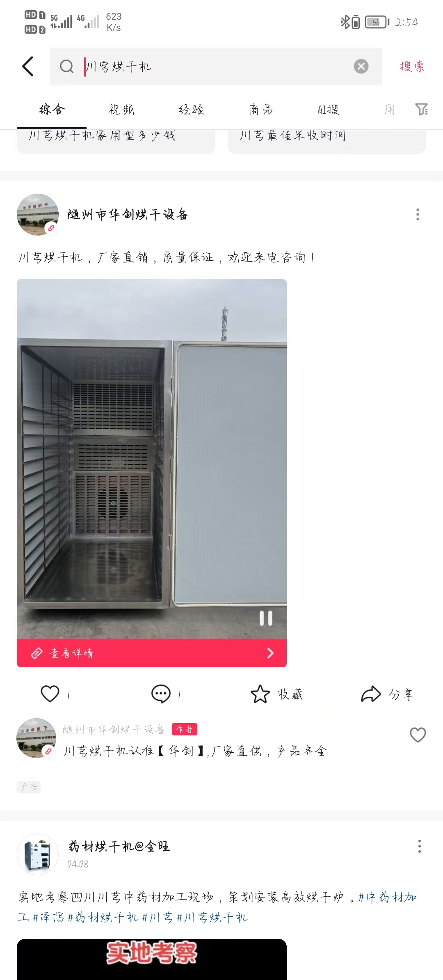Tap the red 搜索 button
This screenshot has width=443, height=980.
click(x=412, y=66)
